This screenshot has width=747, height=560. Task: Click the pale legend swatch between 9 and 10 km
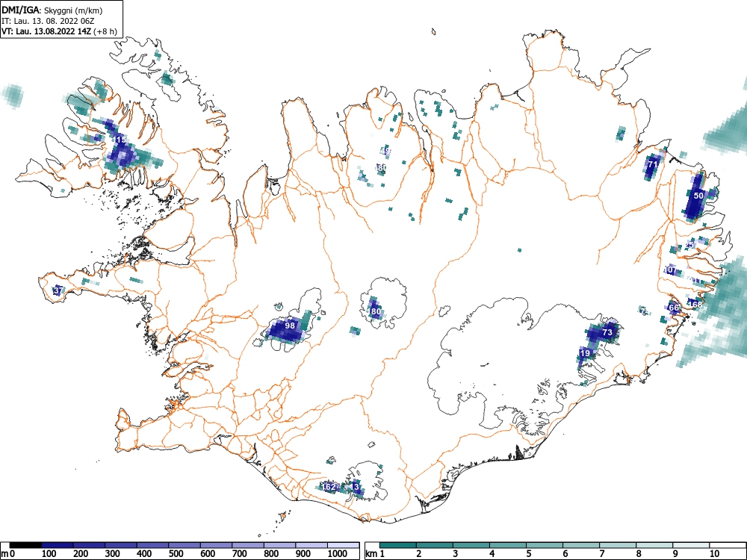coord(691,545)
